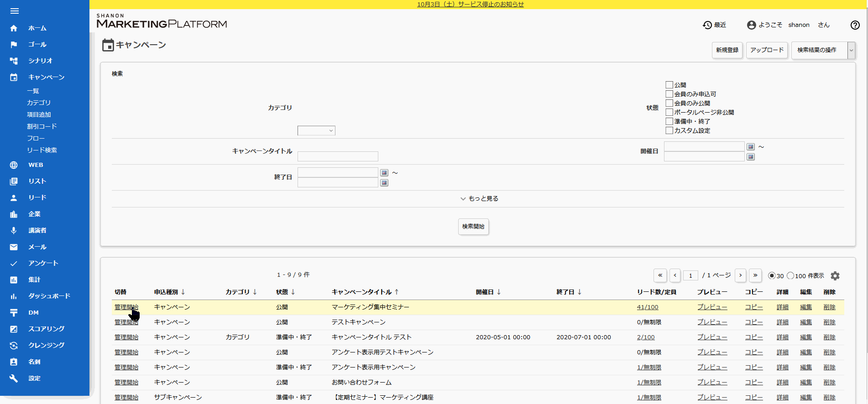
Task: Click the page number input box
Action: [690, 275]
